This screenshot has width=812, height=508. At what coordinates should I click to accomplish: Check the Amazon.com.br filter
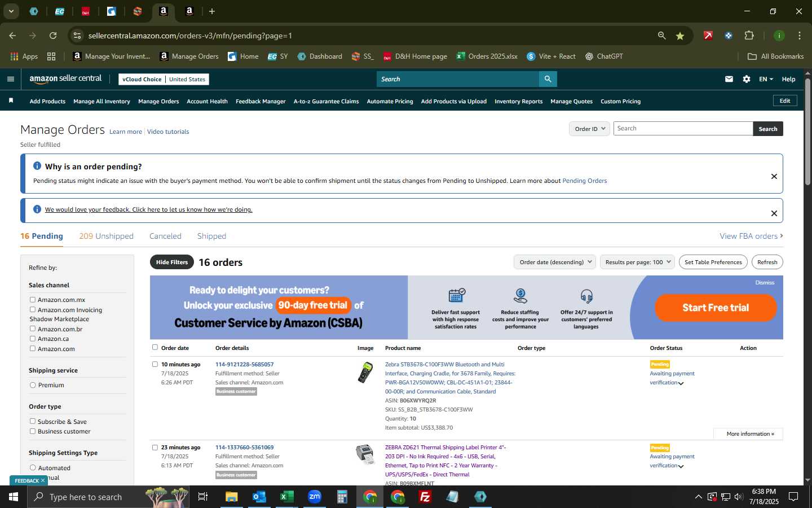pyautogui.click(x=33, y=329)
